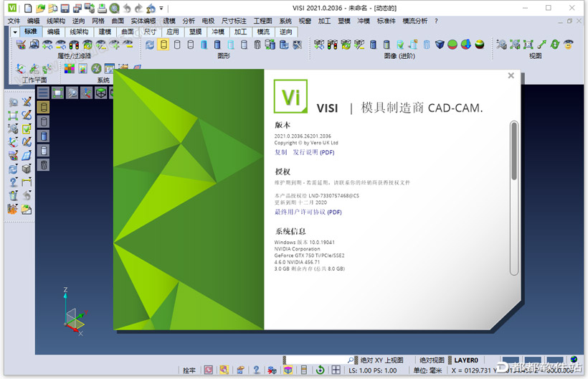Switch to the 塑膜 ribbon tab
The image size is (588, 379).
195,32
